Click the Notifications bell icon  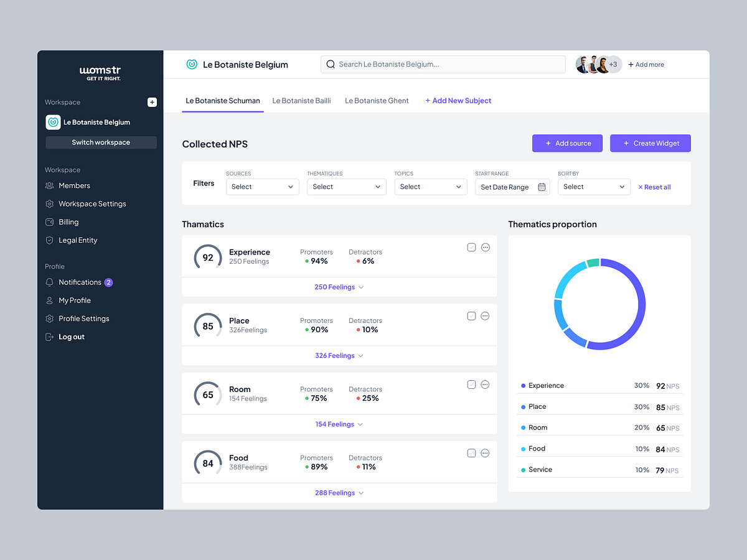point(49,282)
